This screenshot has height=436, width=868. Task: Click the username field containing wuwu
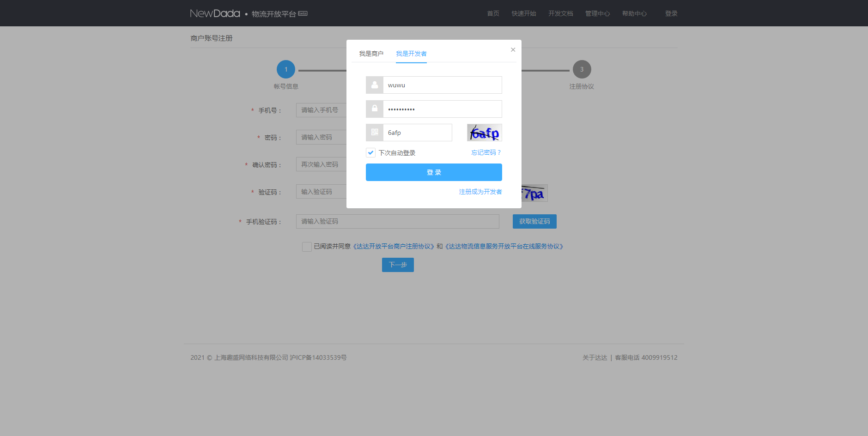pyautogui.click(x=442, y=85)
